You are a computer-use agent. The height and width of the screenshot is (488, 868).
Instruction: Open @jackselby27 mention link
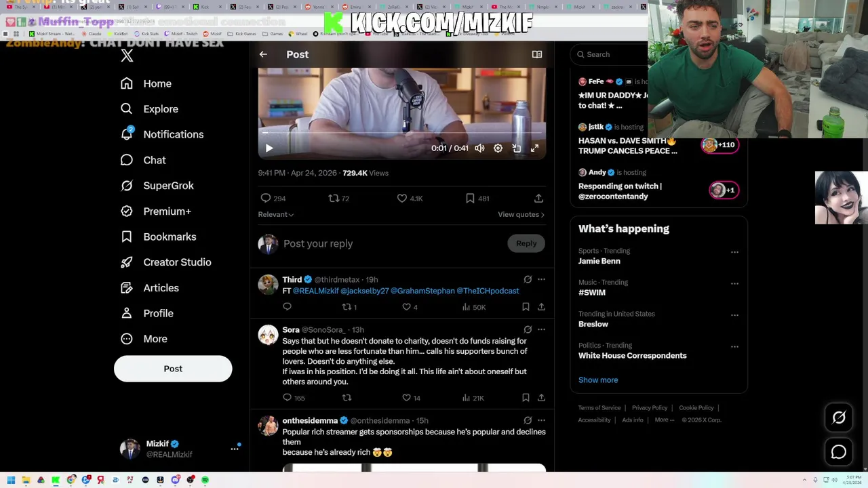(x=365, y=291)
